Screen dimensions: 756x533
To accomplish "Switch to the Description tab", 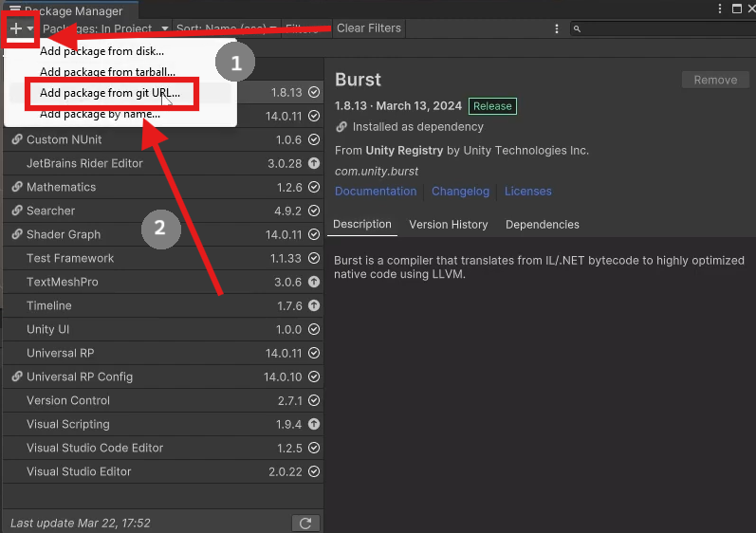I will 362,225.
